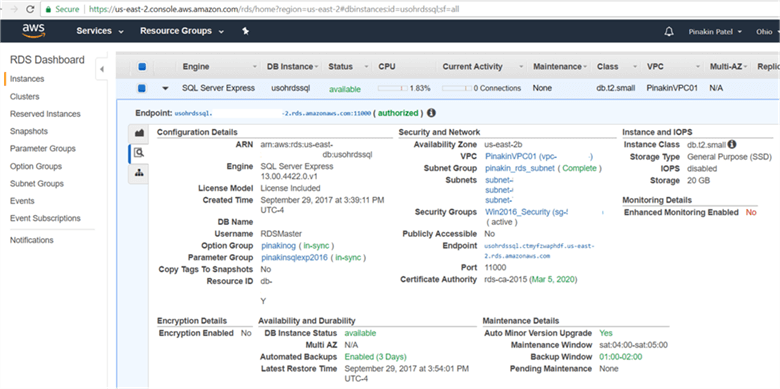Click info icon beside Instance Class db.t2.small
The image size is (780, 389).
click(732, 144)
